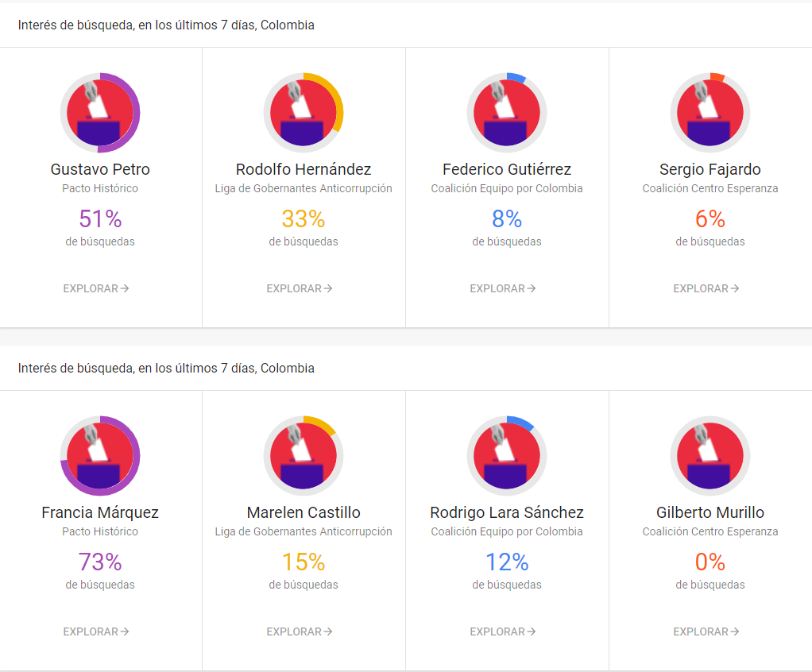The width and height of the screenshot is (812, 672).
Task: Click Marelen Castillo's ballot box icon
Action: point(304,456)
